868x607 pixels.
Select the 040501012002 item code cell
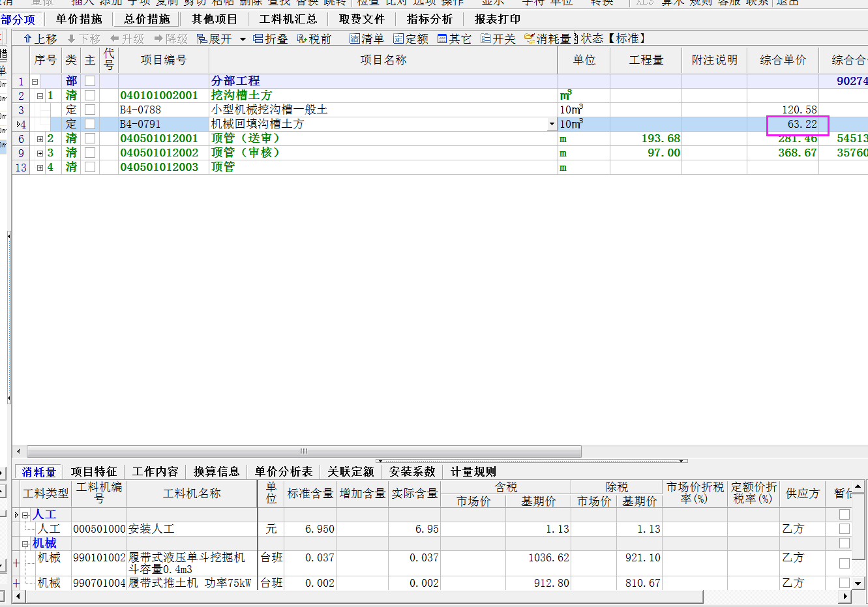pos(164,153)
